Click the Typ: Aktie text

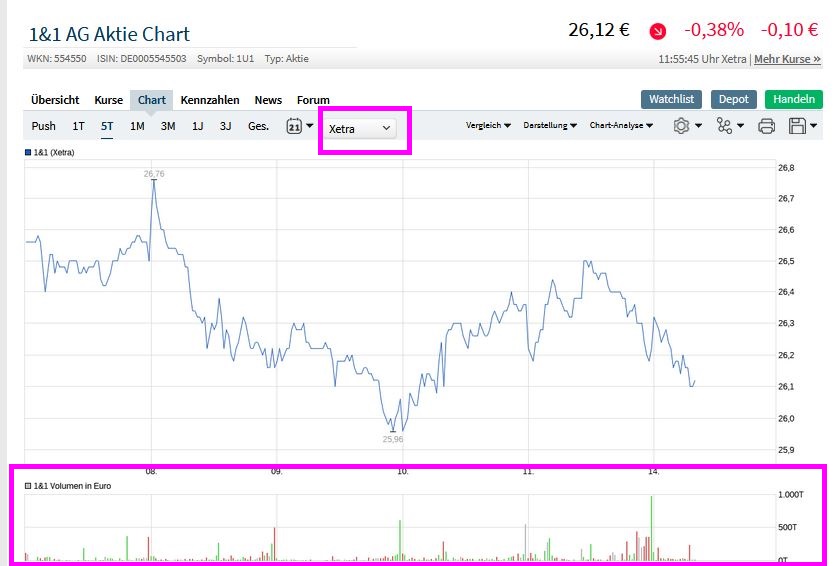pos(286,59)
